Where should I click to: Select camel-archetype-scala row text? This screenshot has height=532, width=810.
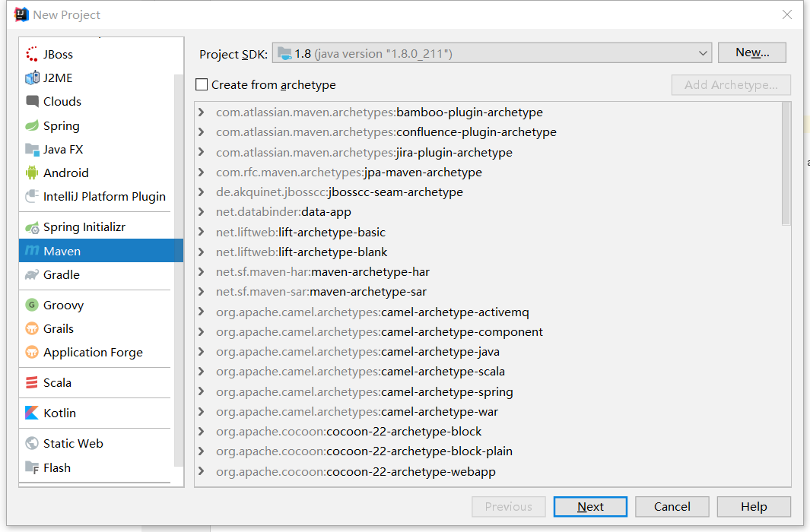361,372
